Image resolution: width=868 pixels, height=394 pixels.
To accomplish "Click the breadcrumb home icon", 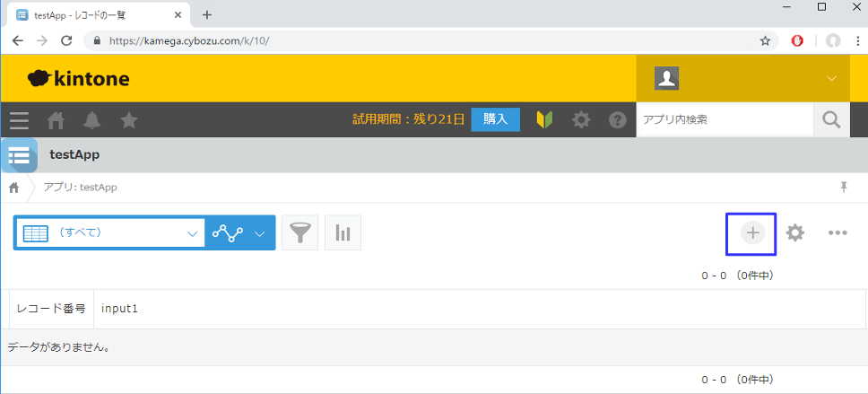I will click(13, 188).
